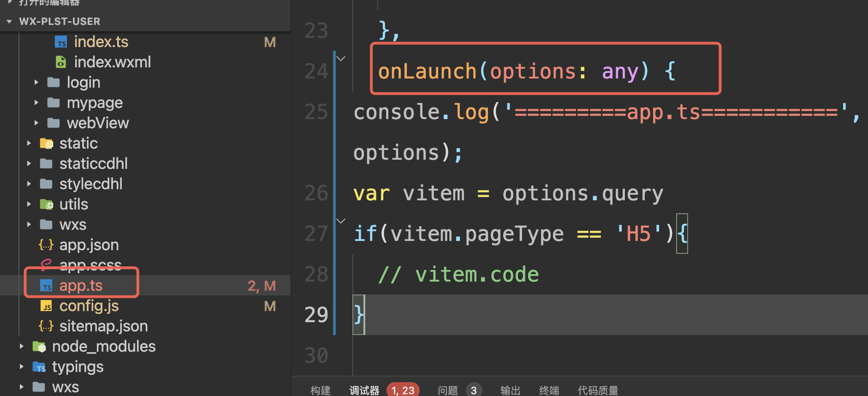
Task: Expand the webView folder arrow
Action: [x=36, y=123]
